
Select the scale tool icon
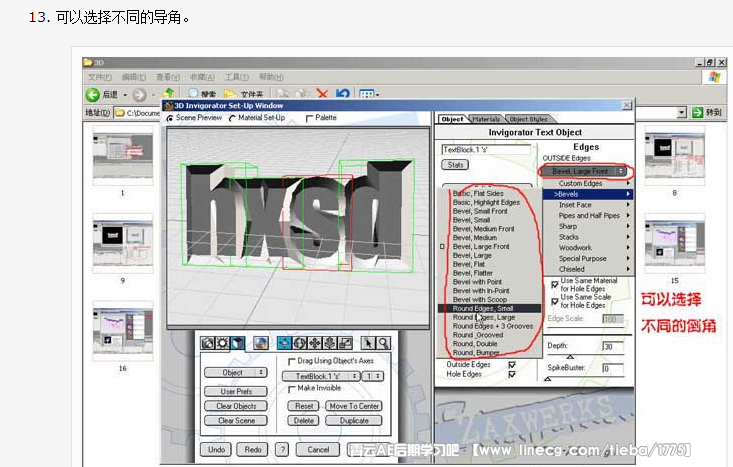click(x=345, y=344)
